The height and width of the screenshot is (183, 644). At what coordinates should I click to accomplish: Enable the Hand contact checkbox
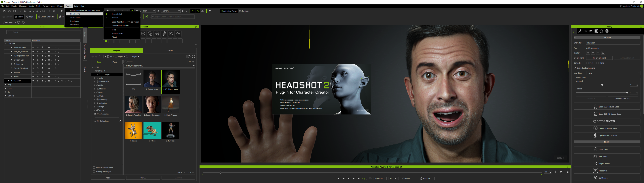tap(597, 63)
